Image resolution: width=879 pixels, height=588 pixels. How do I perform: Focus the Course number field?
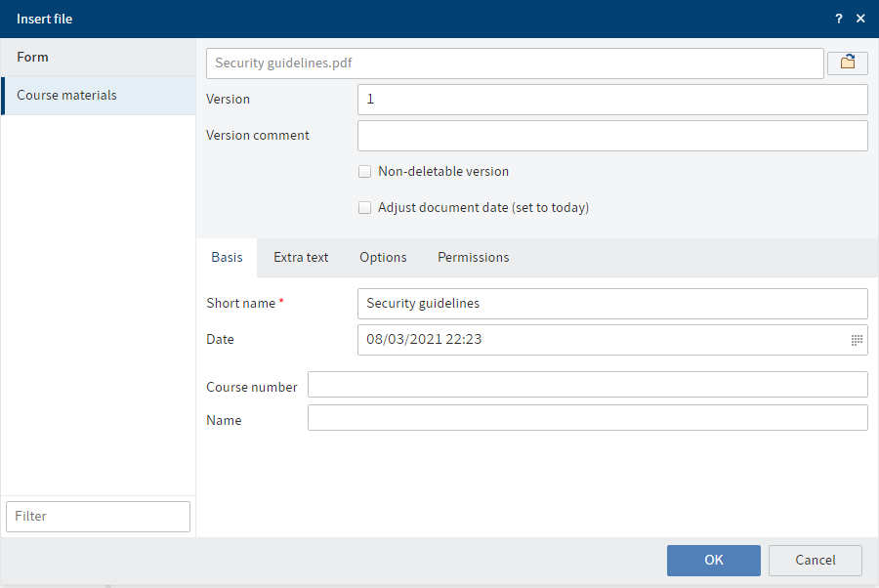pyautogui.click(x=588, y=385)
